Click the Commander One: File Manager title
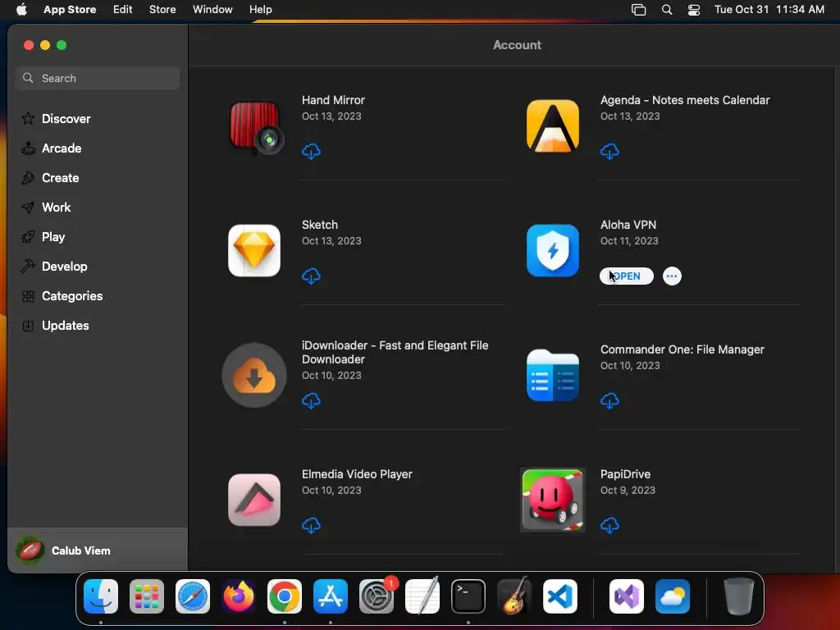 [x=682, y=349]
